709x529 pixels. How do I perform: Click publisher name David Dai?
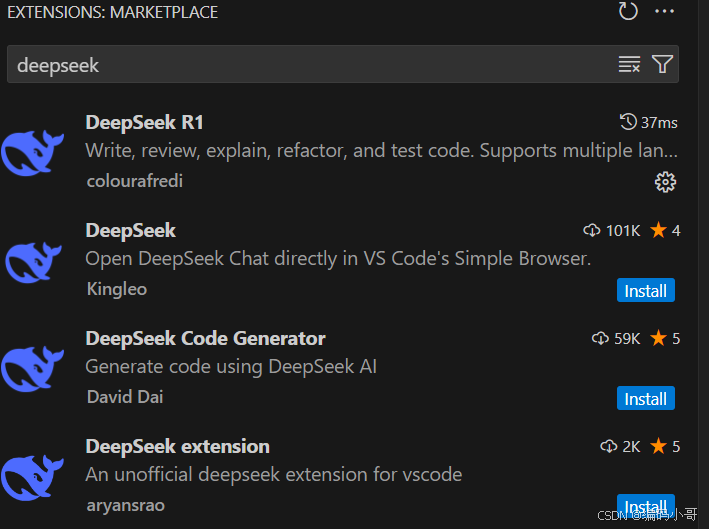point(125,397)
